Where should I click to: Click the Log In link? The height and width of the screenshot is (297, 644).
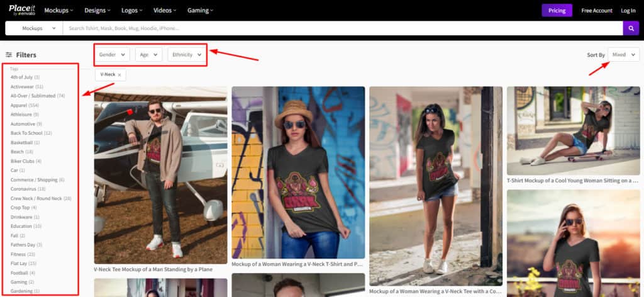point(628,10)
